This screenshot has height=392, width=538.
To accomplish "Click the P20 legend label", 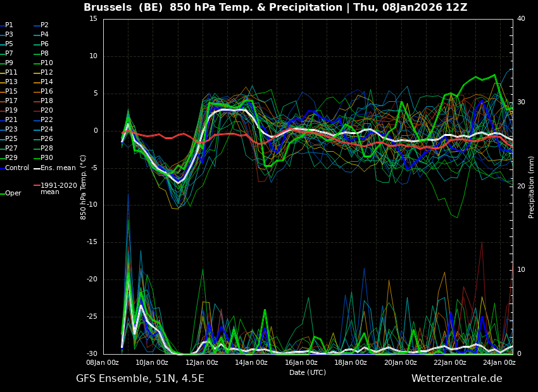I will pos(47,111).
